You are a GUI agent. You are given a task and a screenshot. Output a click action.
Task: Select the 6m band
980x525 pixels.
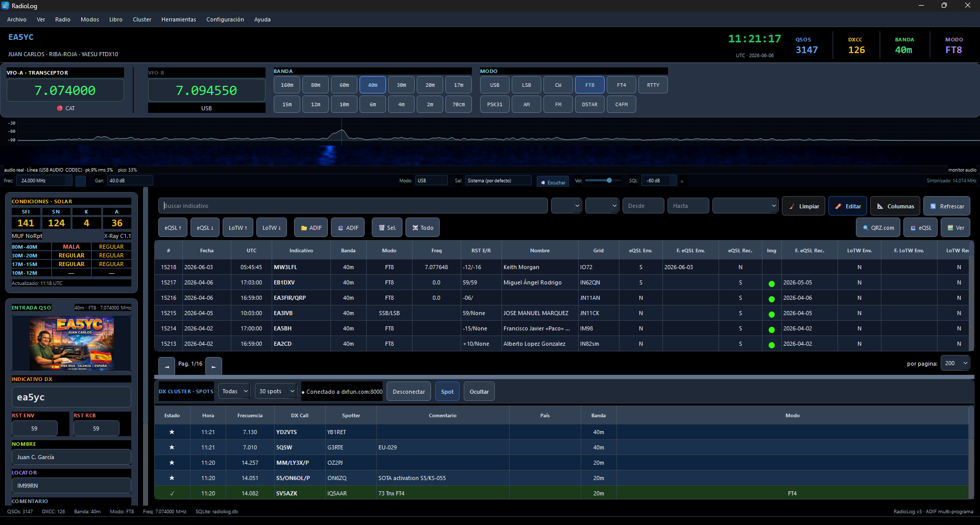(373, 104)
